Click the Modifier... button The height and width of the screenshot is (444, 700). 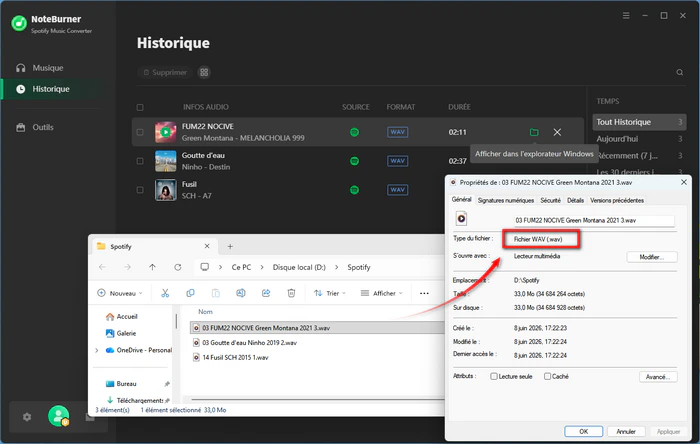click(652, 257)
